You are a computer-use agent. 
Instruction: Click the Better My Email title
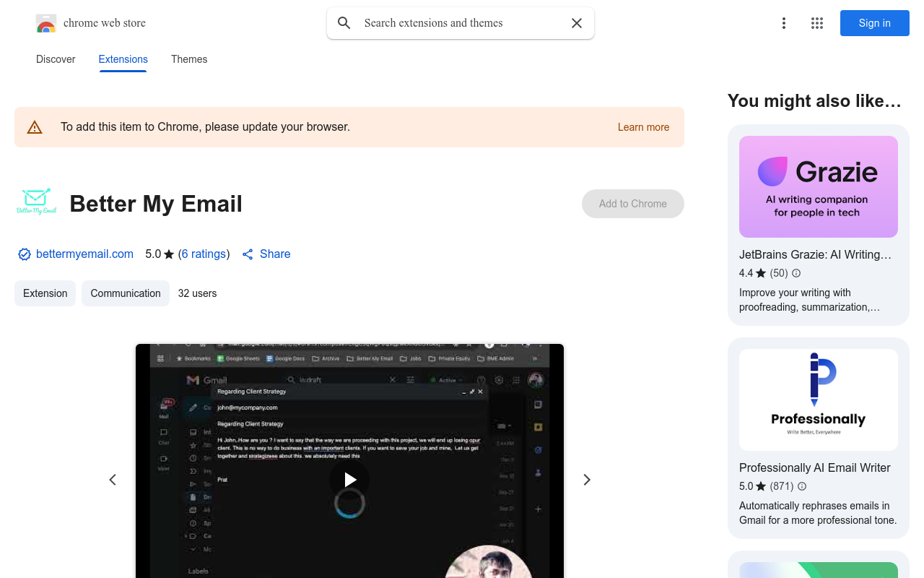[x=156, y=204]
